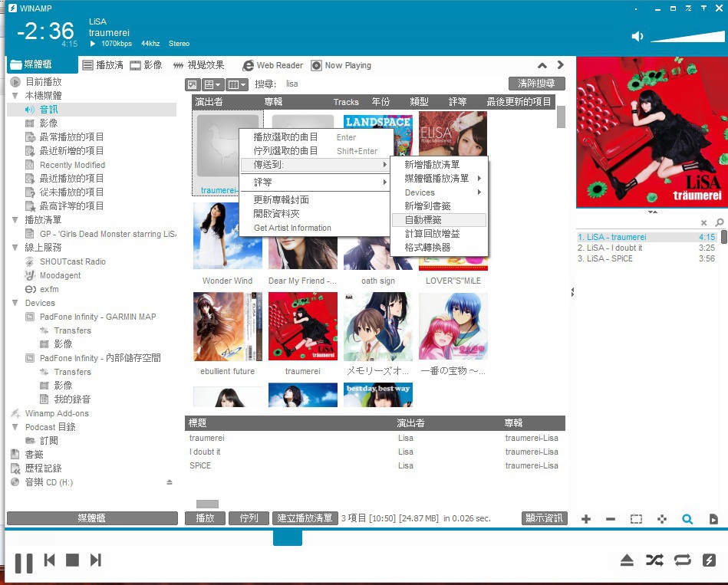Open Recently Modified in the sidebar
728x585 pixels.
point(72,165)
